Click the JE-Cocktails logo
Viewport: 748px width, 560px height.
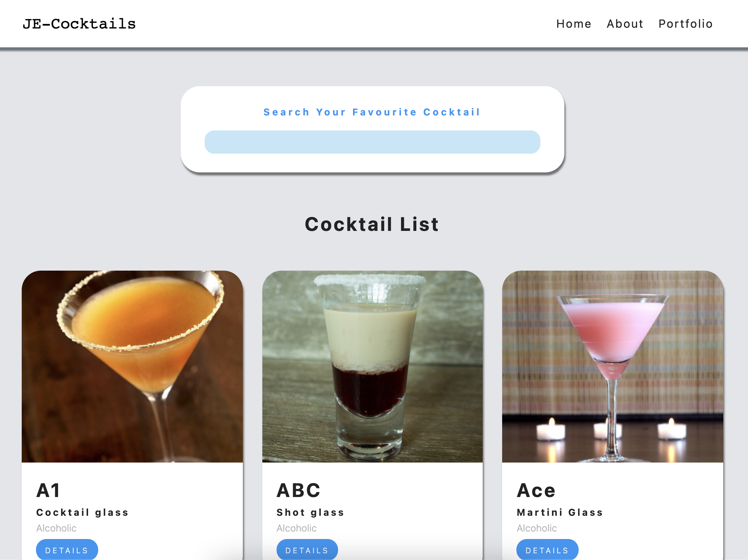[x=79, y=24]
